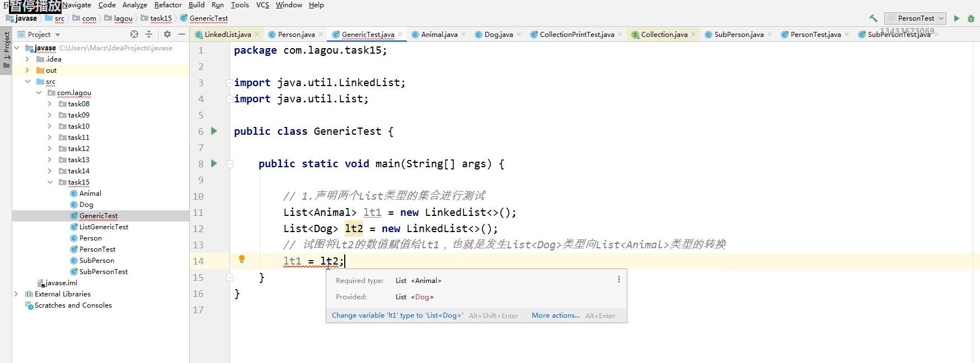980x363 pixels.
Task: Expand External Libraries node
Action: (x=16, y=294)
